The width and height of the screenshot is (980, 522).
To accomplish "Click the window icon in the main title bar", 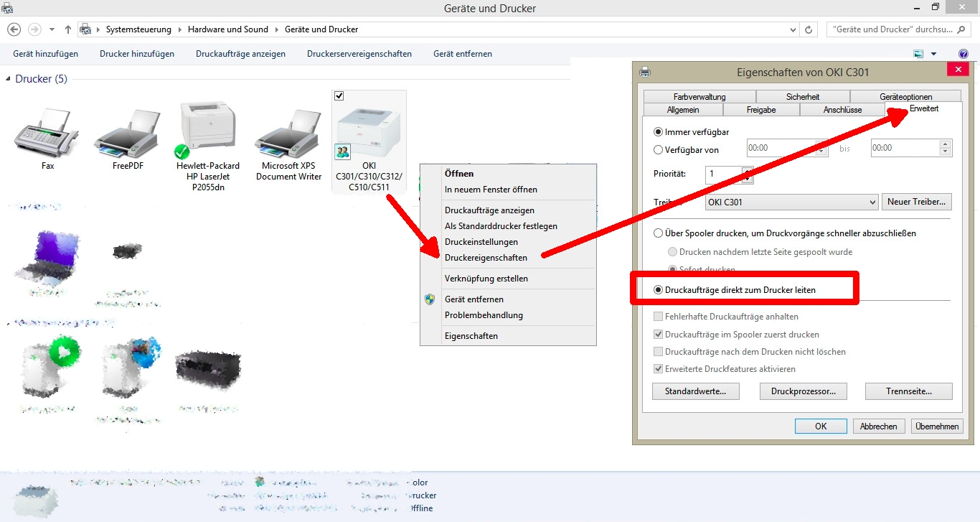I will coord(7,9).
